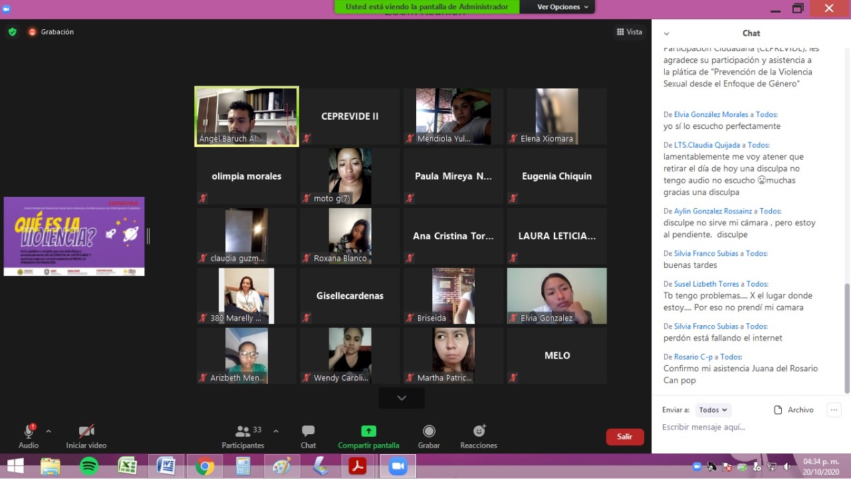Image resolution: width=851 pixels, height=504 pixels.
Task: Select Roxana Blanco's video tile
Action: tap(350, 236)
